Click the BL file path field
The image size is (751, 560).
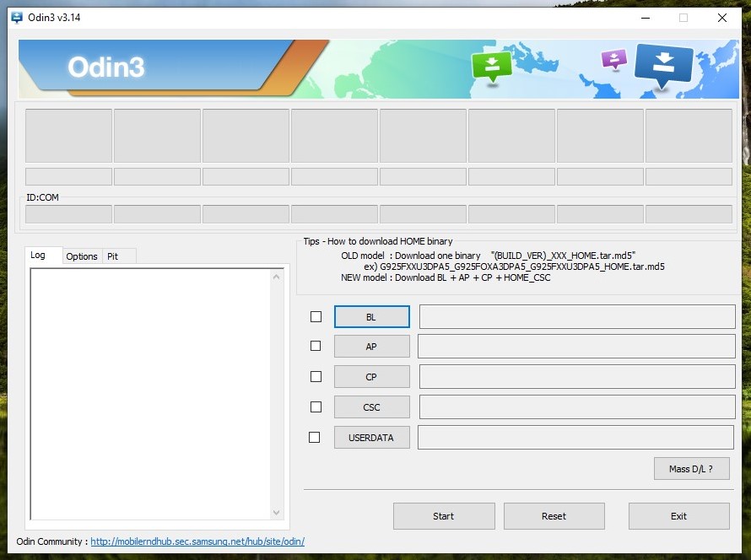pos(577,317)
